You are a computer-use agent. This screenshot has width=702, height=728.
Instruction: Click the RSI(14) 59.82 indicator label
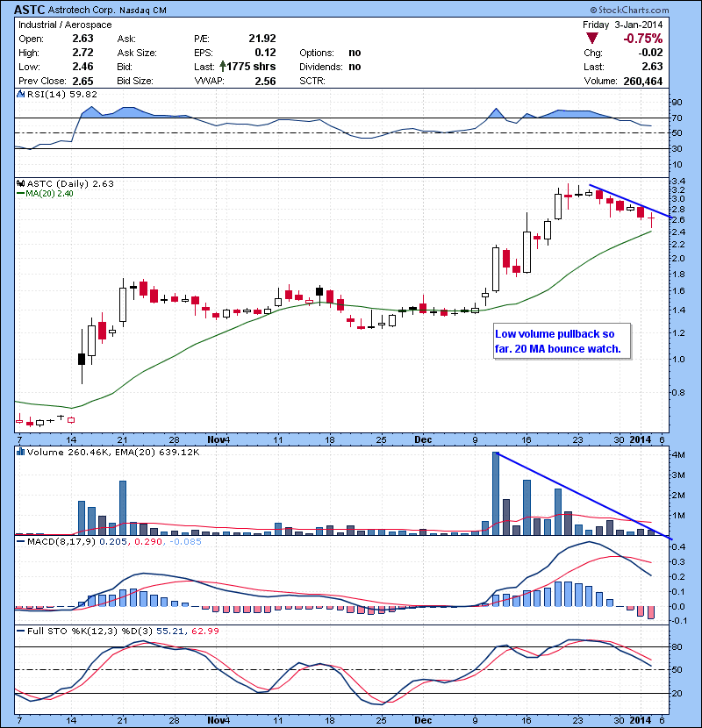click(x=62, y=94)
